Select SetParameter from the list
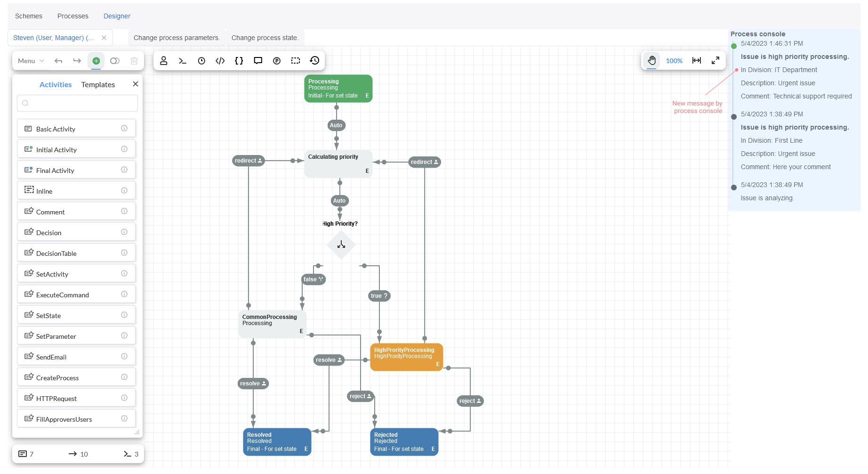Image resolution: width=868 pixels, height=474 pixels. click(x=76, y=336)
